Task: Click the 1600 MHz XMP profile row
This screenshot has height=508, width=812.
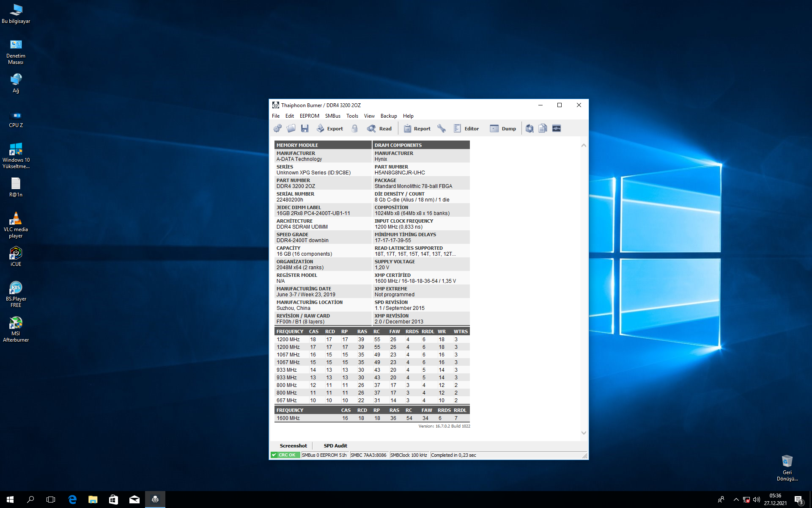Action: [372, 418]
